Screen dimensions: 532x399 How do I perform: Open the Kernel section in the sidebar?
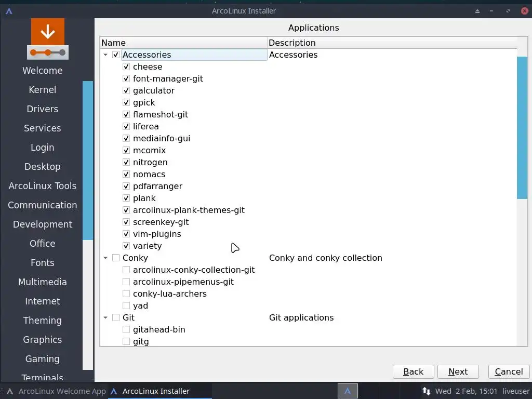click(43, 90)
